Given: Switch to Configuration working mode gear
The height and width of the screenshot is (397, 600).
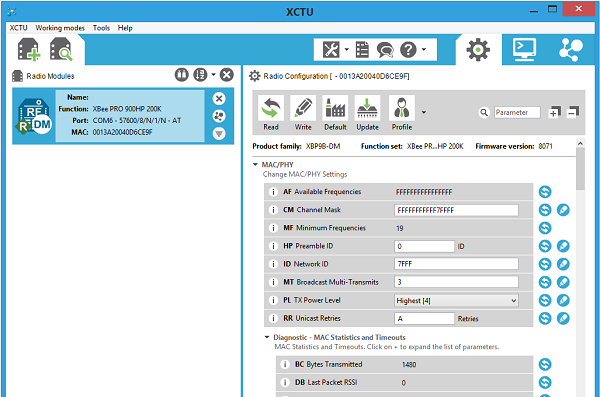Looking at the screenshot, I should (x=478, y=50).
